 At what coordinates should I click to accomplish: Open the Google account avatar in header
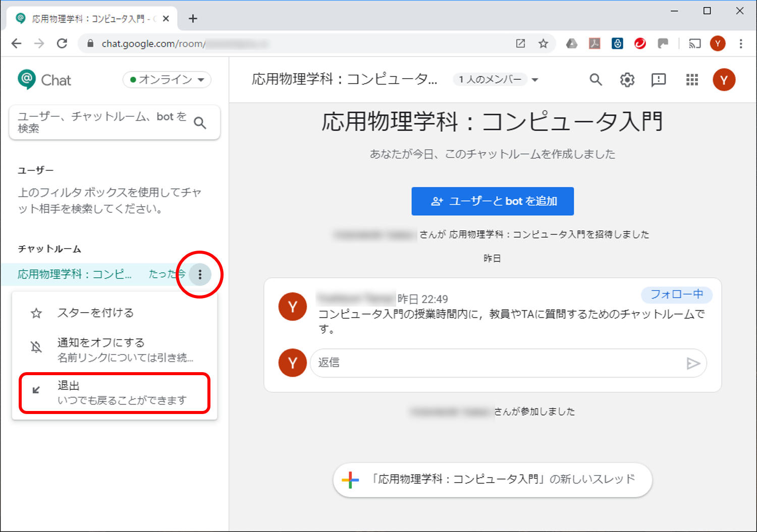coord(724,80)
